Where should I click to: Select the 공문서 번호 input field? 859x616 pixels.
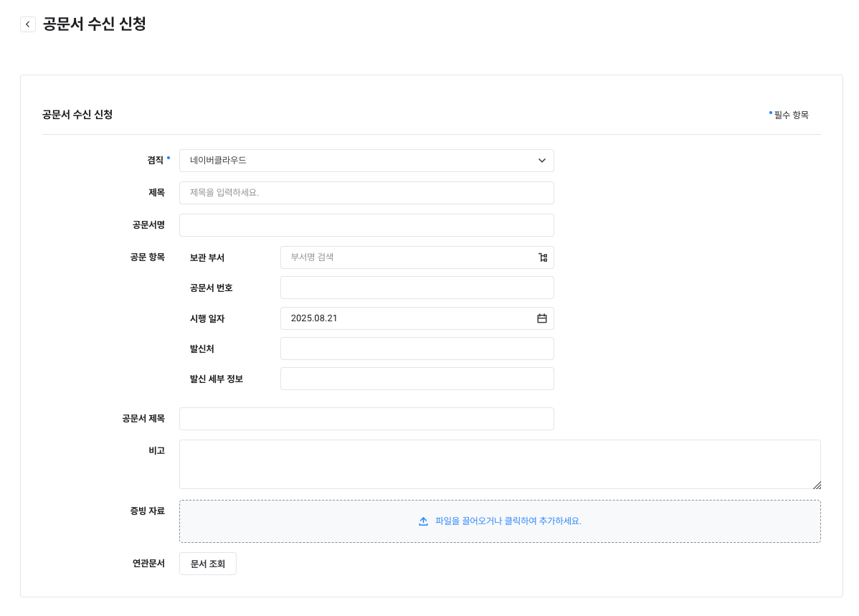[417, 288]
